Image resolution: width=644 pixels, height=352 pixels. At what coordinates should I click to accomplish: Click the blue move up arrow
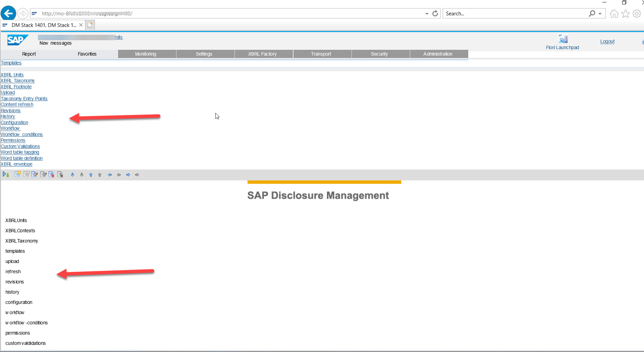(x=91, y=175)
